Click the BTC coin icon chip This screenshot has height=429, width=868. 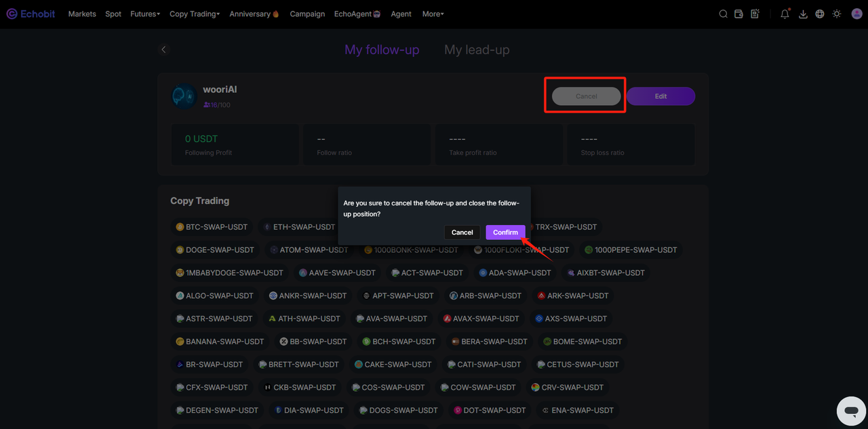coord(180,227)
